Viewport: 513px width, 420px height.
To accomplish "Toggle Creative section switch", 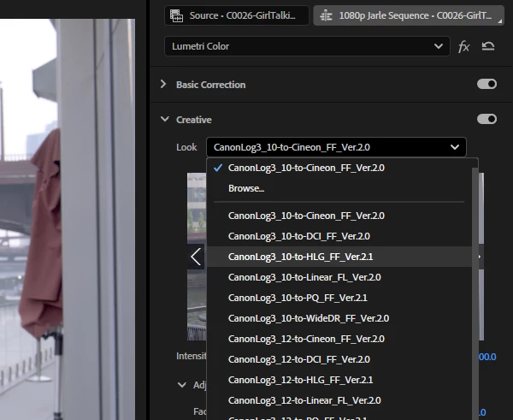I will (486, 119).
